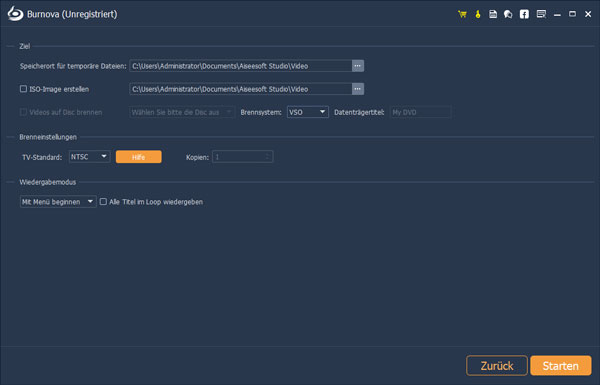Viewport: 600px width, 385px height.
Task: Enable the ISO-Image erstellen checkbox
Action: tap(23, 89)
